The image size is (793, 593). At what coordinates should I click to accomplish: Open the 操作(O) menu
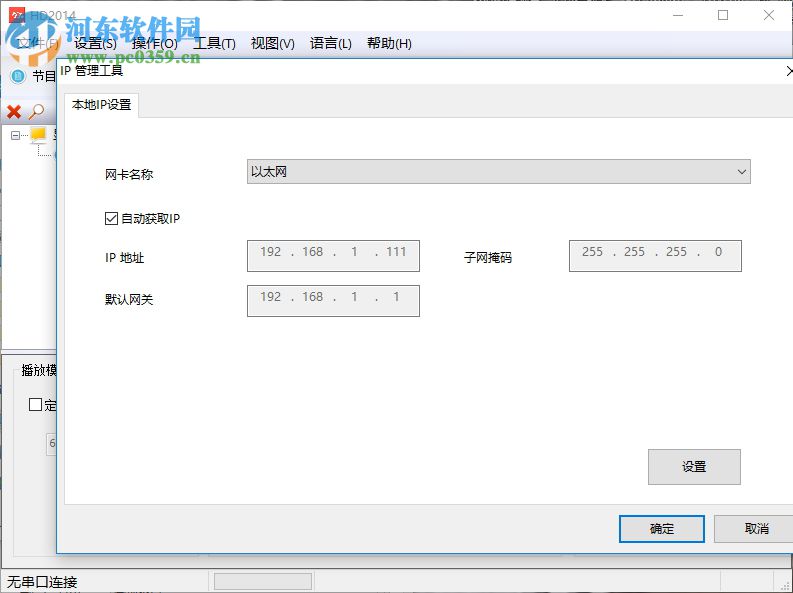(x=154, y=43)
